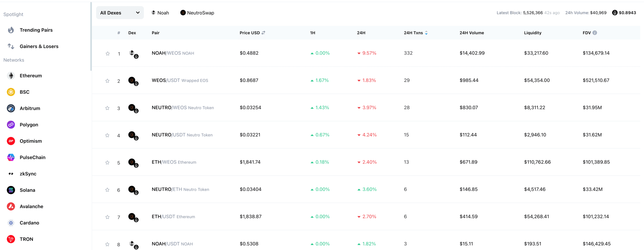Image resolution: width=644 pixels, height=250 pixels.
Task: Click the Ethereum network icon in sidebar
Action: 11,76
